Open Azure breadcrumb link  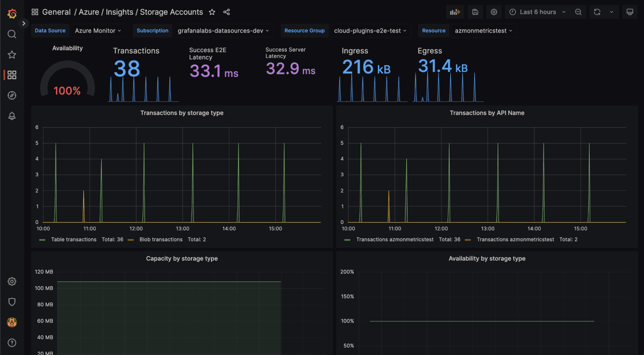click(x=88, y=12)
